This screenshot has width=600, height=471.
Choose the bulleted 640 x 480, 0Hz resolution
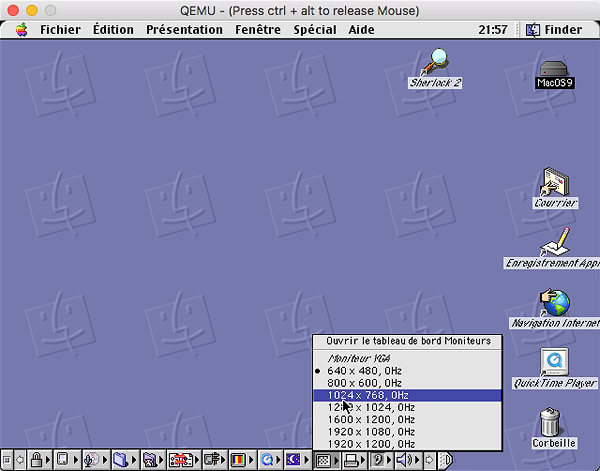(407, 371)
